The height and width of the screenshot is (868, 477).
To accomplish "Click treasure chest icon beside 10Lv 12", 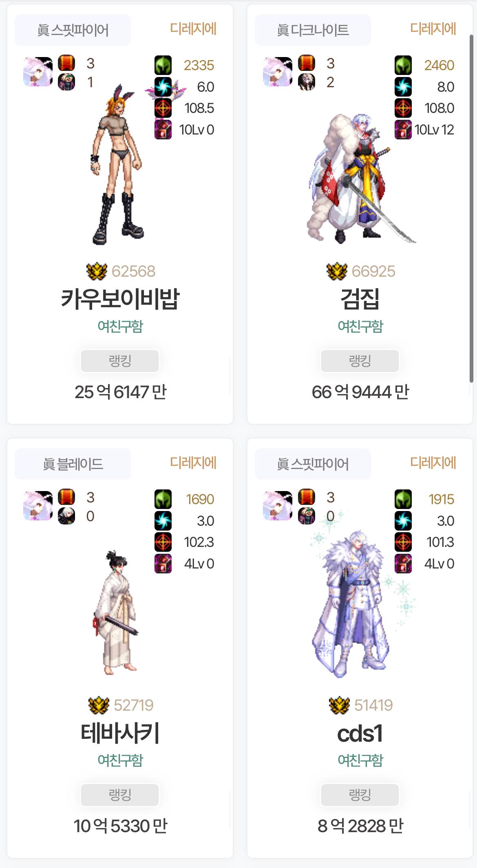I will click(x=403, y=130).
